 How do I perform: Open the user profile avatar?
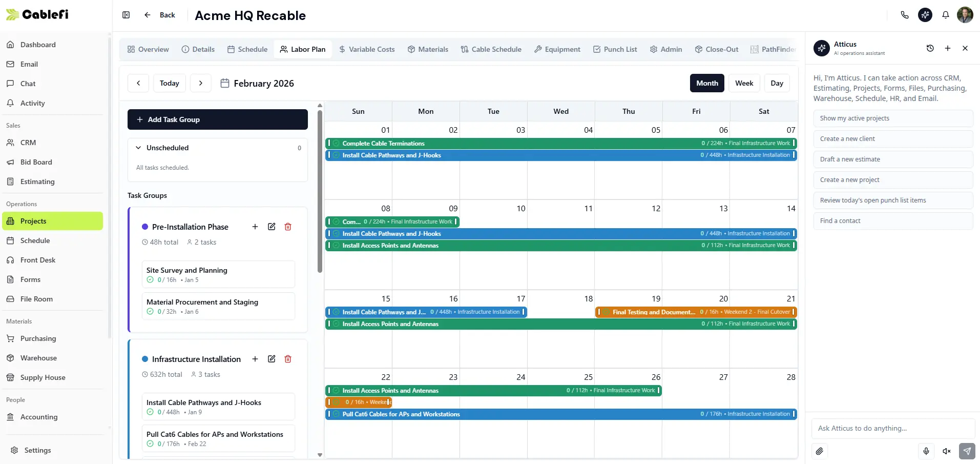point(965,15)
